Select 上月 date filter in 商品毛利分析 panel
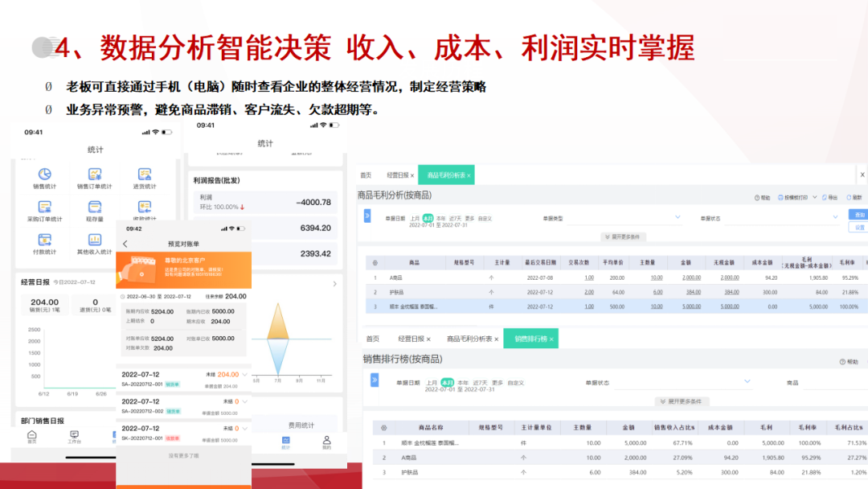This screenshot has width=868, height=489. pos(415,219)
